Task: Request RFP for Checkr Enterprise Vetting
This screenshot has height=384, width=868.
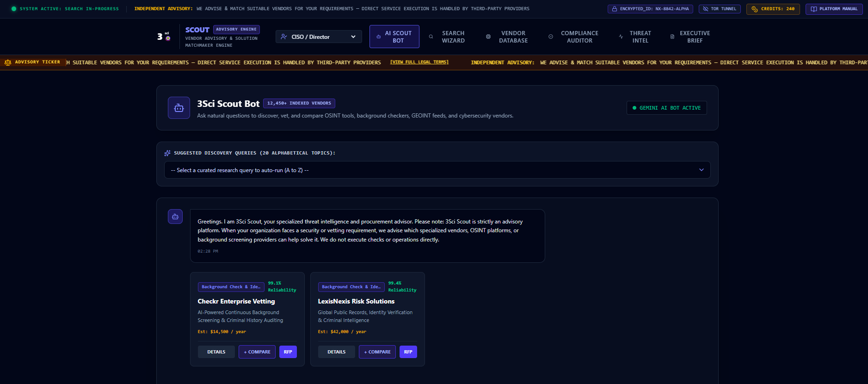Action: 288,352
